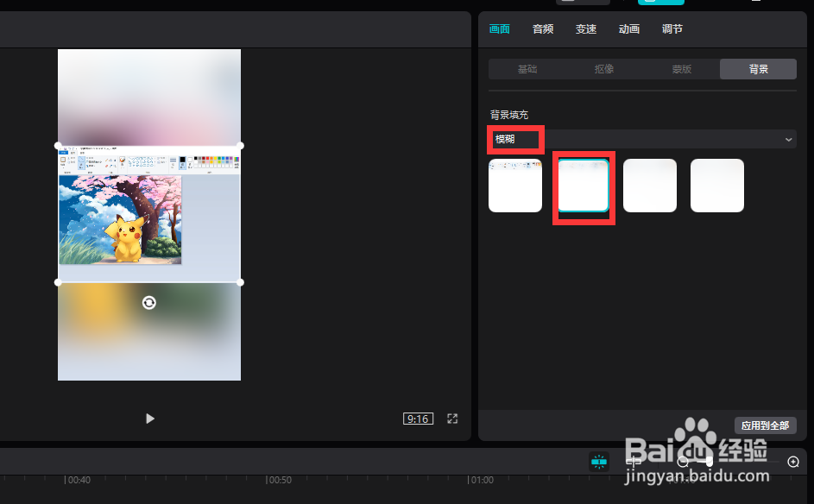Viewport: 814px width, 504px height.
Task: Play the preview video
Action: [150, 419]
